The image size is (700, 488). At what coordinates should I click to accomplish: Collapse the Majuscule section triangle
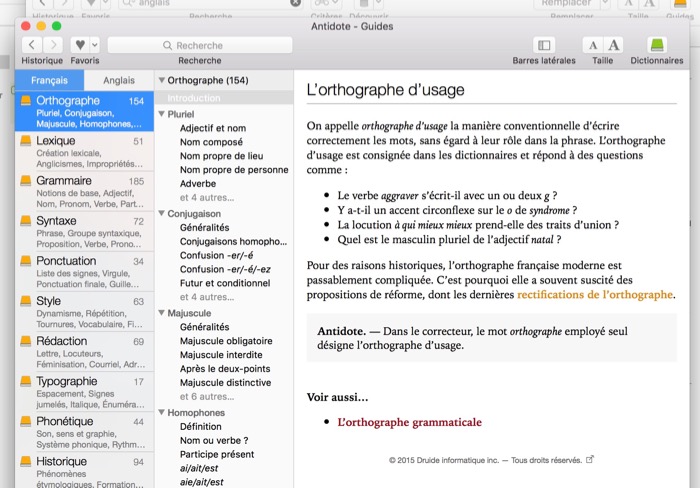point(162,313)
